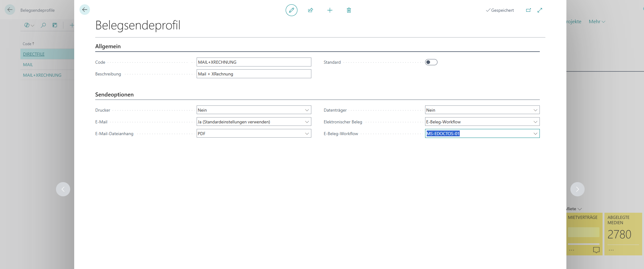Click into the Beschreibung text field

[254, 74]
